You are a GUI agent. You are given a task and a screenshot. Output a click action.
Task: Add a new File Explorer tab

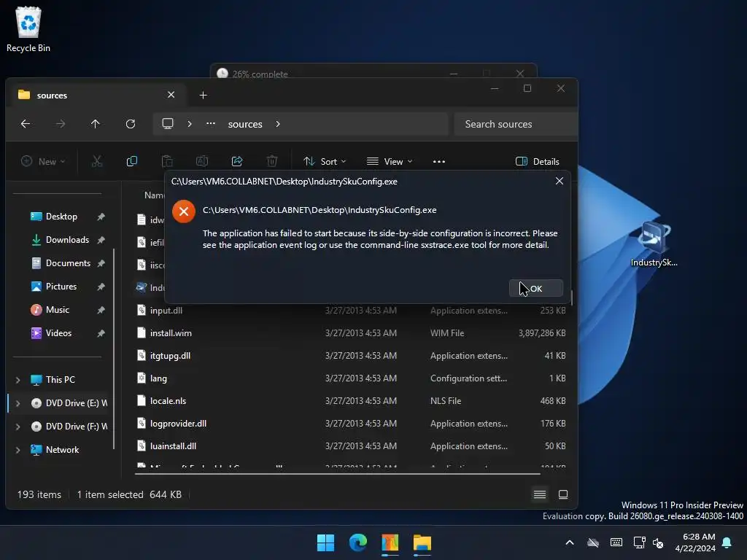coord(203,96)
